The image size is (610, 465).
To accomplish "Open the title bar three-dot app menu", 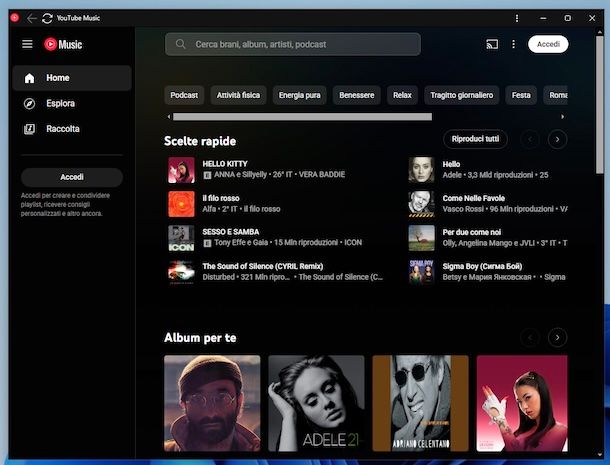I will tap(517, 18).
